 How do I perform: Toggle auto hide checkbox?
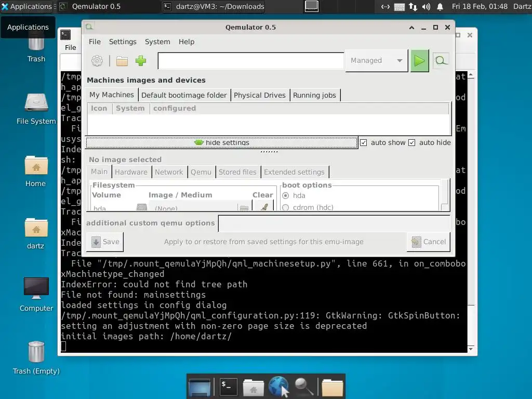click(x=412, y=143)
